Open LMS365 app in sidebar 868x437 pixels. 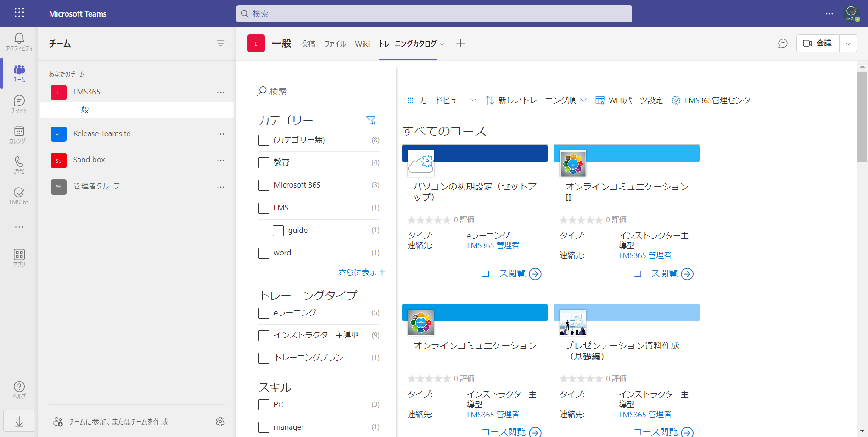pos(19,196)
